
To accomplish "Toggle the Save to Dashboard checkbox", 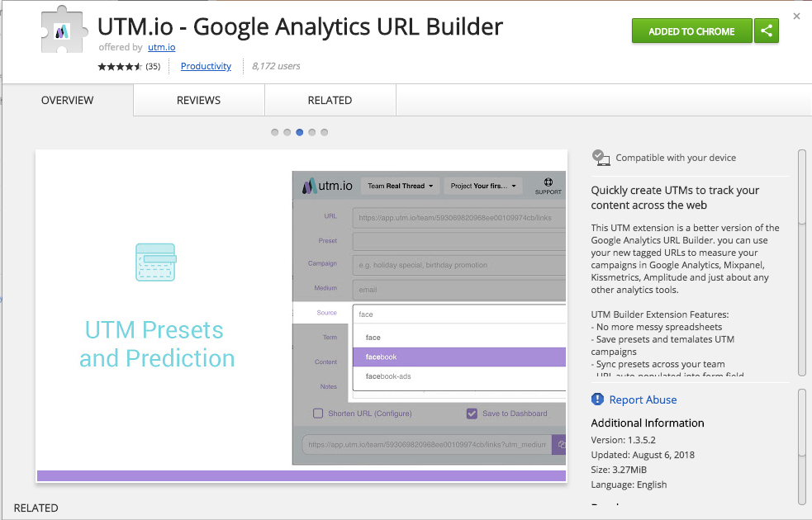I will pos(472,414).
